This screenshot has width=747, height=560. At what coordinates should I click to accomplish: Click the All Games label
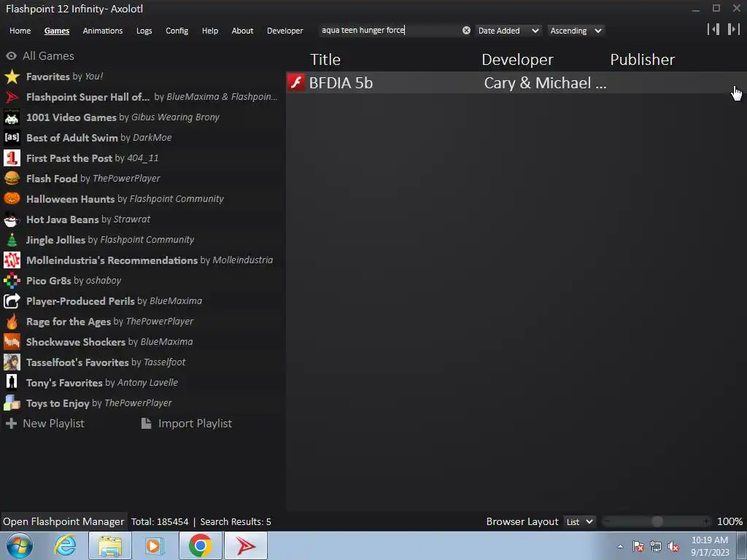click(49, 56)
